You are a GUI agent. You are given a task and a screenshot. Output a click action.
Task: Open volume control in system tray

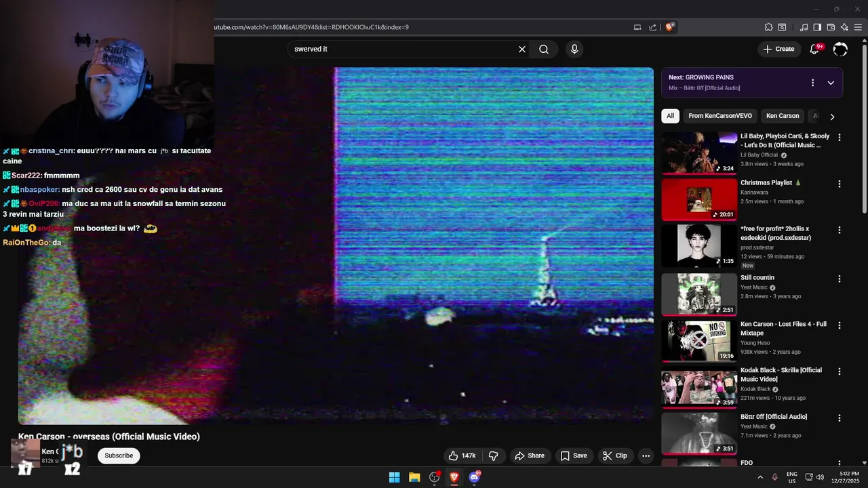(821, 477)
